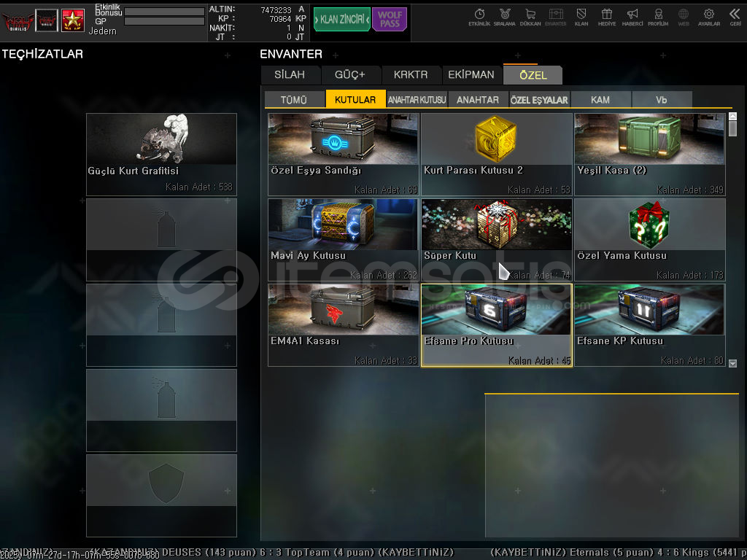Click the Wolf Team logo
This screenshot has width=747, height=560.
coord(18,21)
